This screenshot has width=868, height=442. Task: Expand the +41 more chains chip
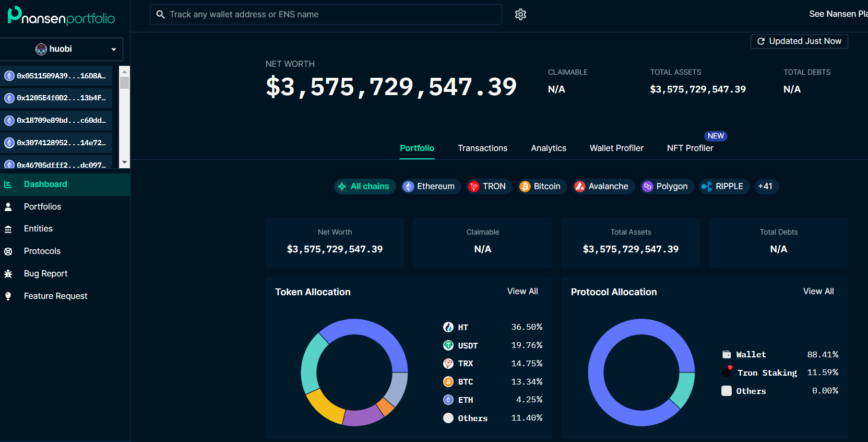pyautogui.click(x=766, y=187)
